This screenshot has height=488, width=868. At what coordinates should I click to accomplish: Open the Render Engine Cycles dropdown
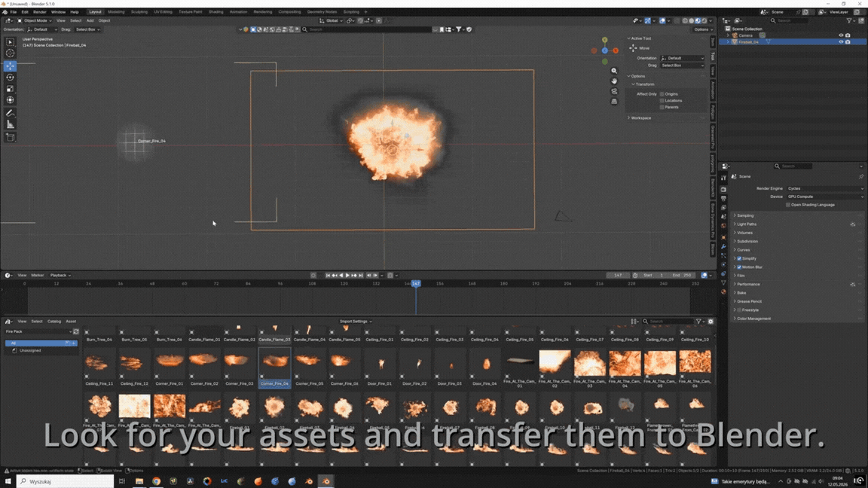click(825, 189)
